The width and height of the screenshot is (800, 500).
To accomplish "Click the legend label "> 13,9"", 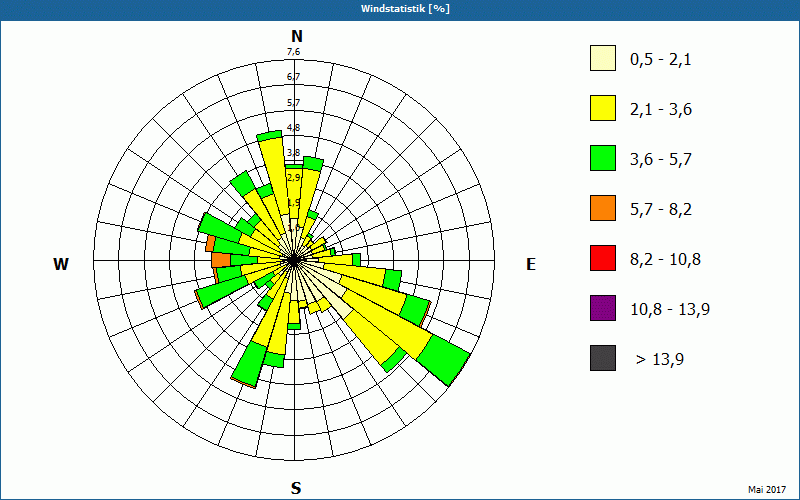I will pos(660,360).
